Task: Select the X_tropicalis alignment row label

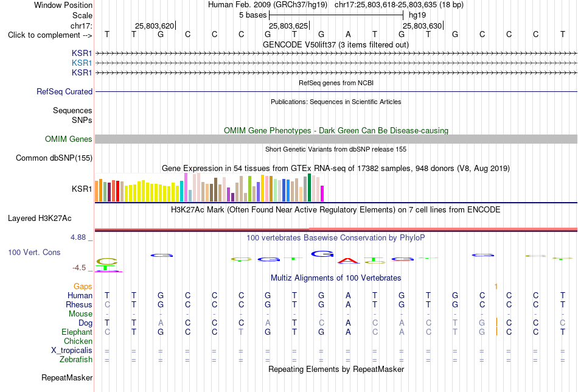Action: pyautogui.click(x=72, y=351)
